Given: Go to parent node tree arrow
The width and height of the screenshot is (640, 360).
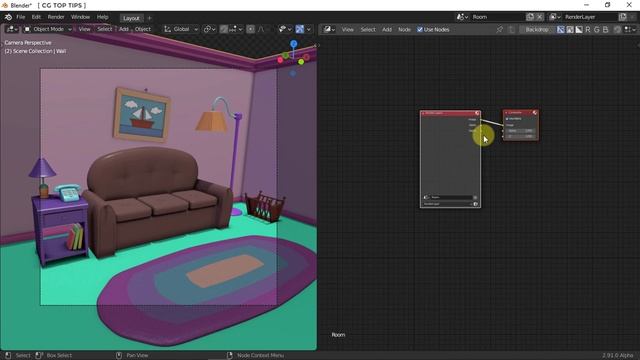Looking at the screenshot, I should pyautogui.click(x=511, y=29).
